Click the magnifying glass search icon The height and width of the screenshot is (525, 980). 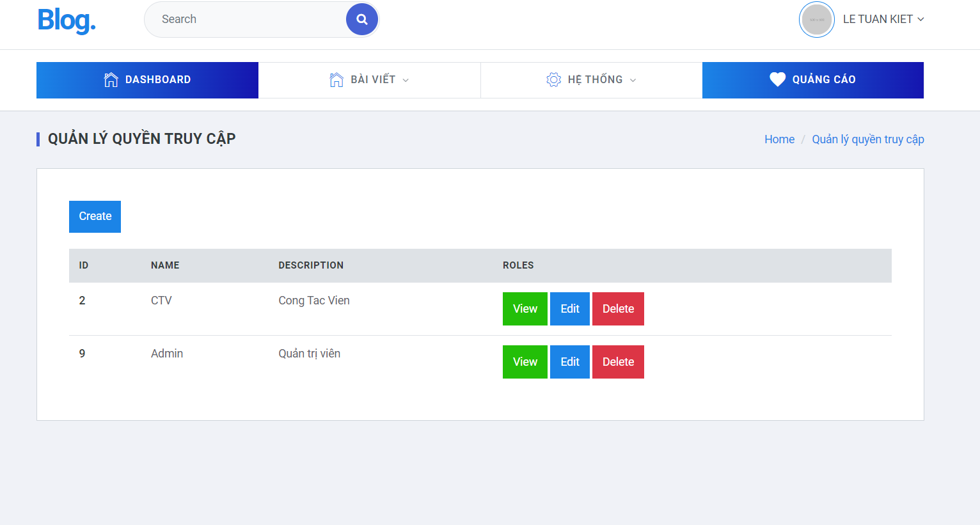click(361, 19)
